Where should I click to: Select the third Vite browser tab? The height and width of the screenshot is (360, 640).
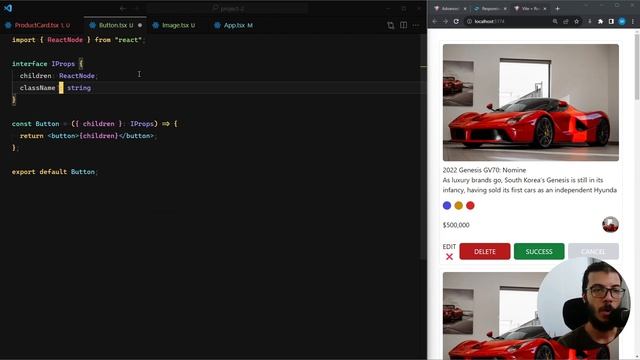click(530, 9)
